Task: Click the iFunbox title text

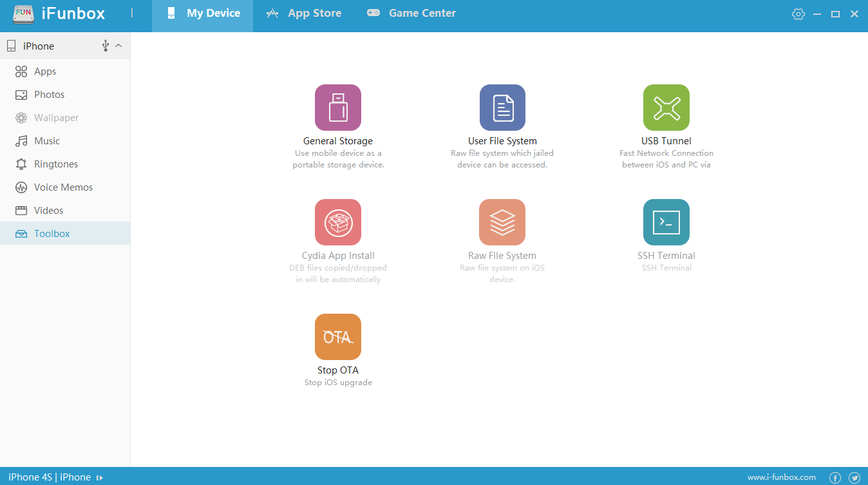Action: (73, 14)
